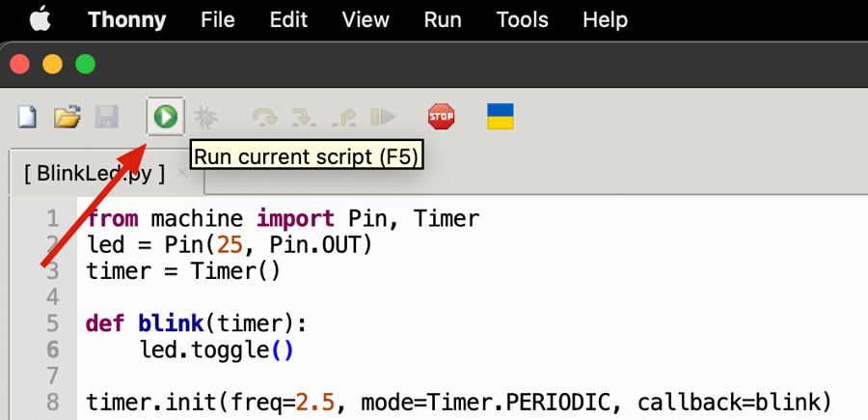Open the Apple menu
Screen dimensions: 868x420
tap(40, 19)
